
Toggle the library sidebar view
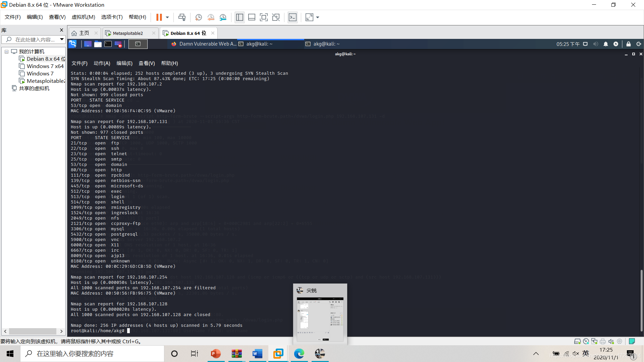point(239,17)
